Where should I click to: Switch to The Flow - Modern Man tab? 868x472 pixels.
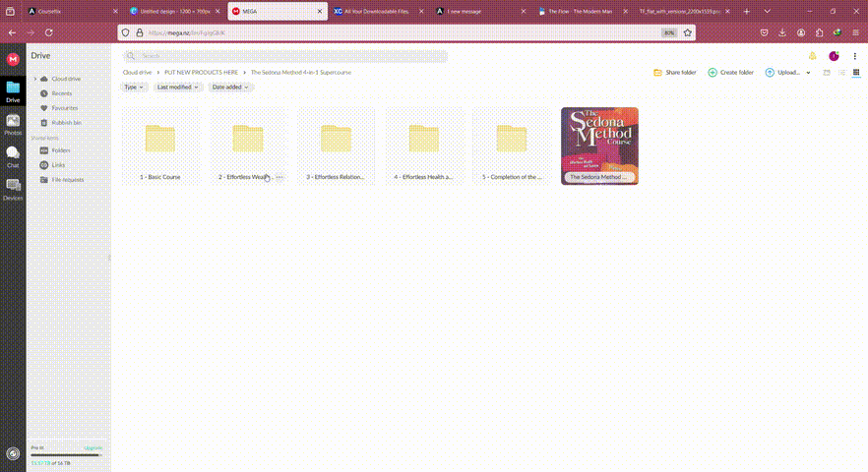click(x=583, y=11)
